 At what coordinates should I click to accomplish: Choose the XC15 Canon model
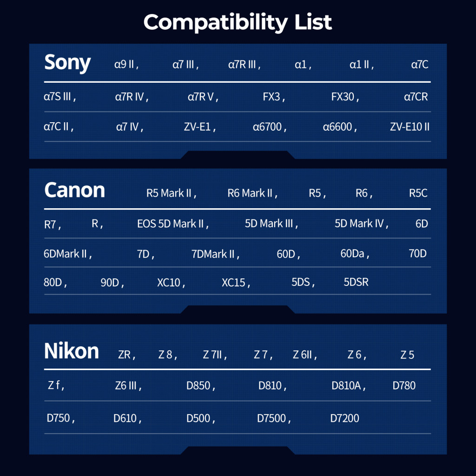click(233, 282)
